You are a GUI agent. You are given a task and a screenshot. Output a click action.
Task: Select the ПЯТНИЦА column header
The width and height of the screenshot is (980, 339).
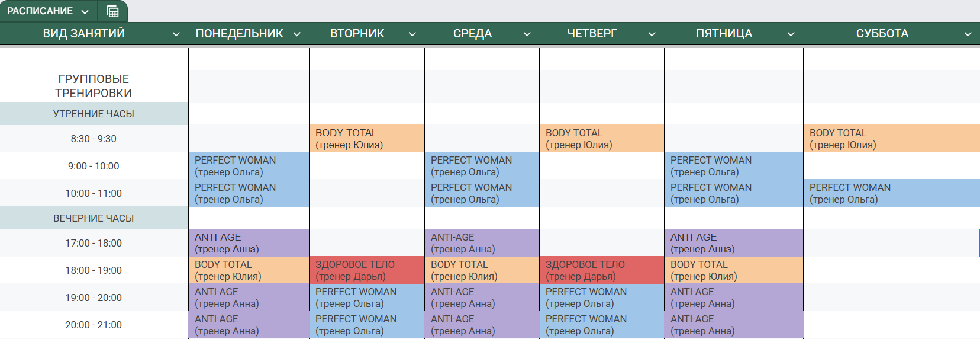click(724, 34)
